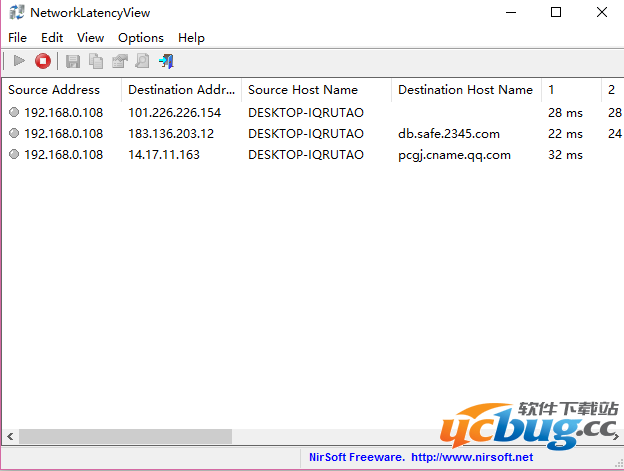This screenshot has width=624, height=471.
Task: Click the horizontal scrollbar right arrow
Action: [616, 437]
